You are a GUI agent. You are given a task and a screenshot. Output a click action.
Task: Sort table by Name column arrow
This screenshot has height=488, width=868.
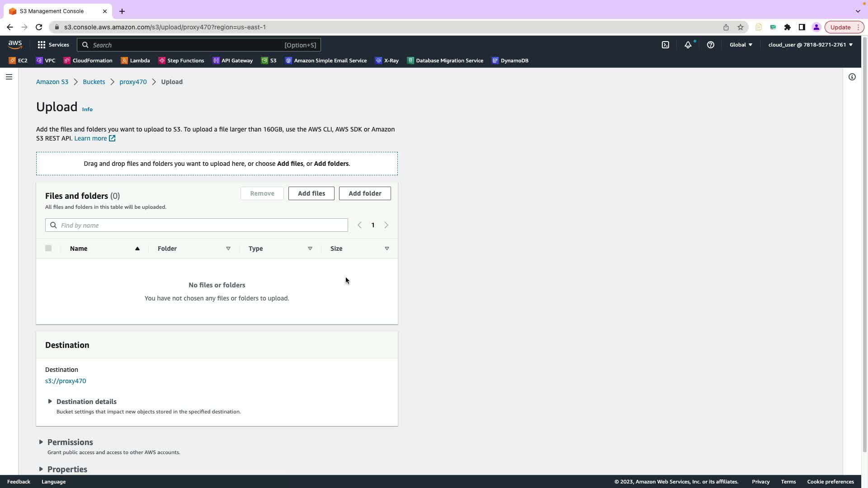(137, 249)
